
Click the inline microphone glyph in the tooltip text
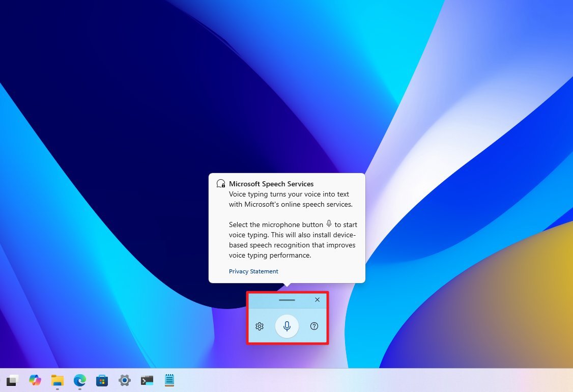point(330,224)
